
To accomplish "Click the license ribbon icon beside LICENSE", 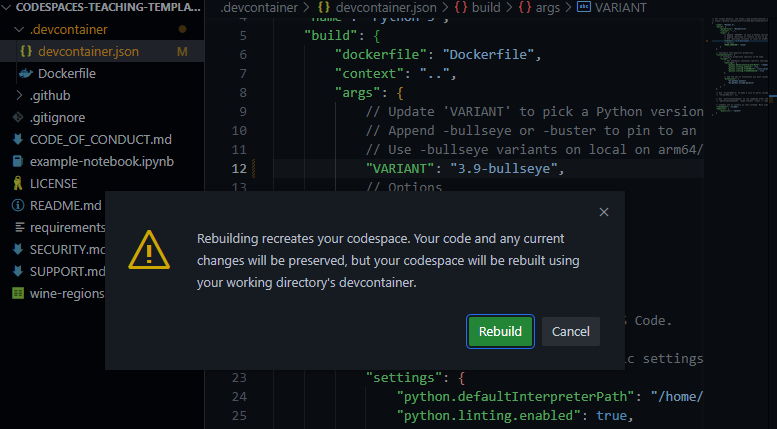I will [x=18, y=184].
